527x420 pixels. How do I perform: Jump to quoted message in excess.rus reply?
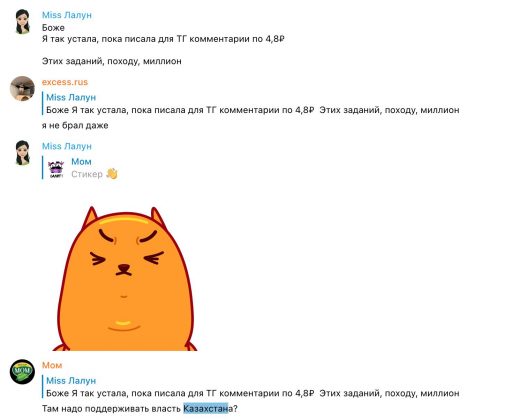251,104
